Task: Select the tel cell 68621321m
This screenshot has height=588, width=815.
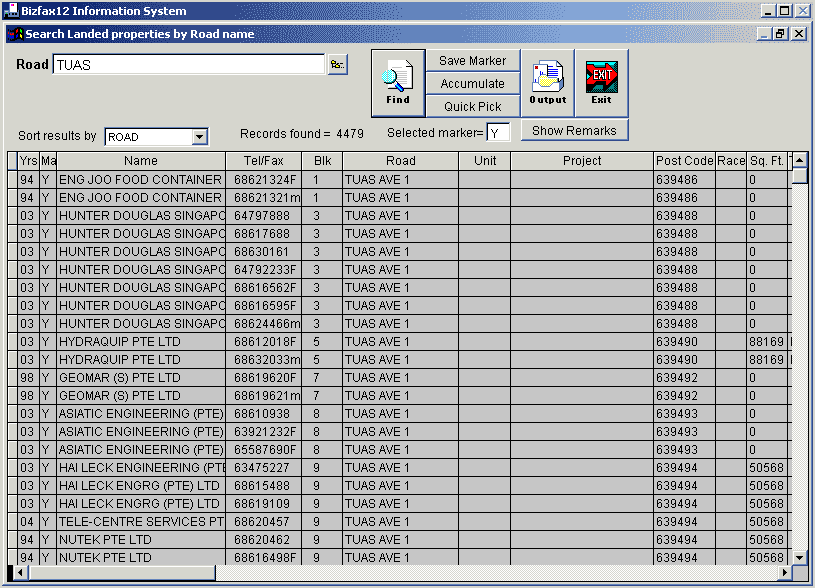Action: [x=264, y=198]
